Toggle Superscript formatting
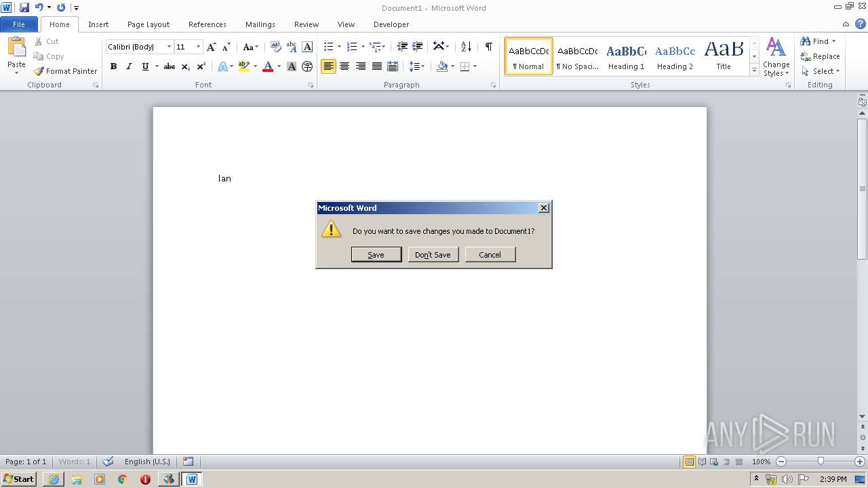 [201, 66]
